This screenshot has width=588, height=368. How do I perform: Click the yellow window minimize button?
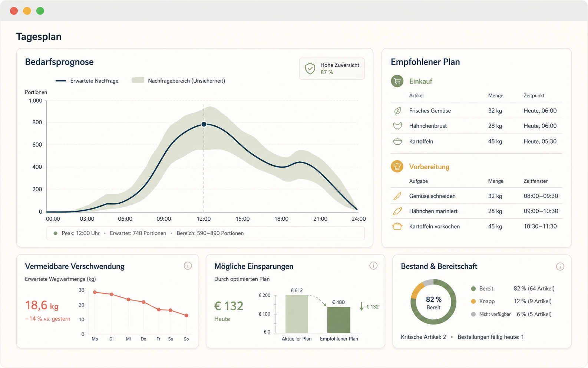click(x=27, y=11)
